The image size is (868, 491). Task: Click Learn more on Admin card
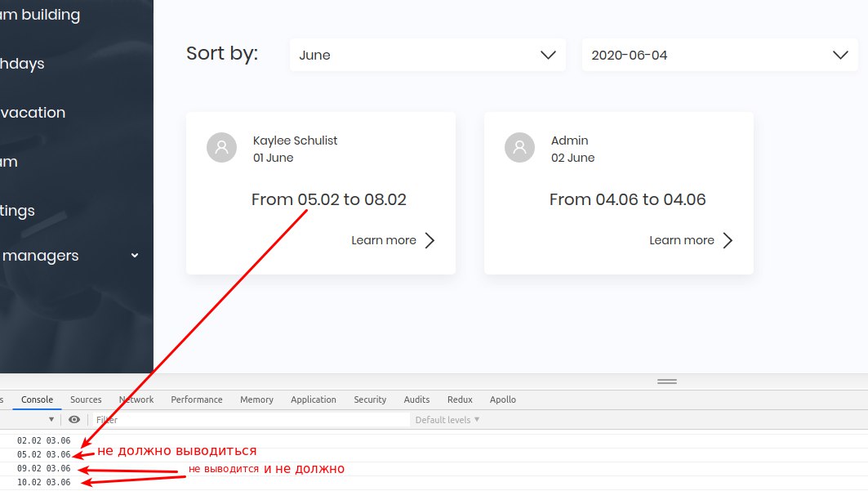(682, 240)
